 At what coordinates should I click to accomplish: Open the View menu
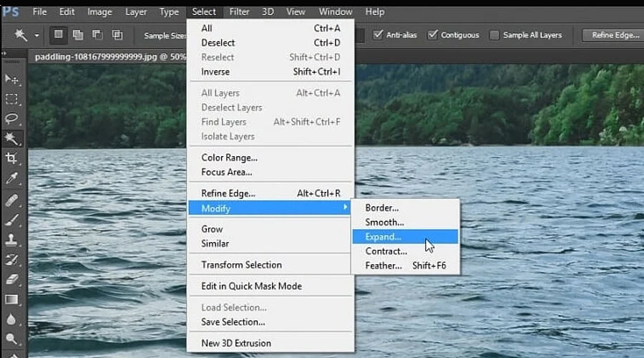coord(296,12)
